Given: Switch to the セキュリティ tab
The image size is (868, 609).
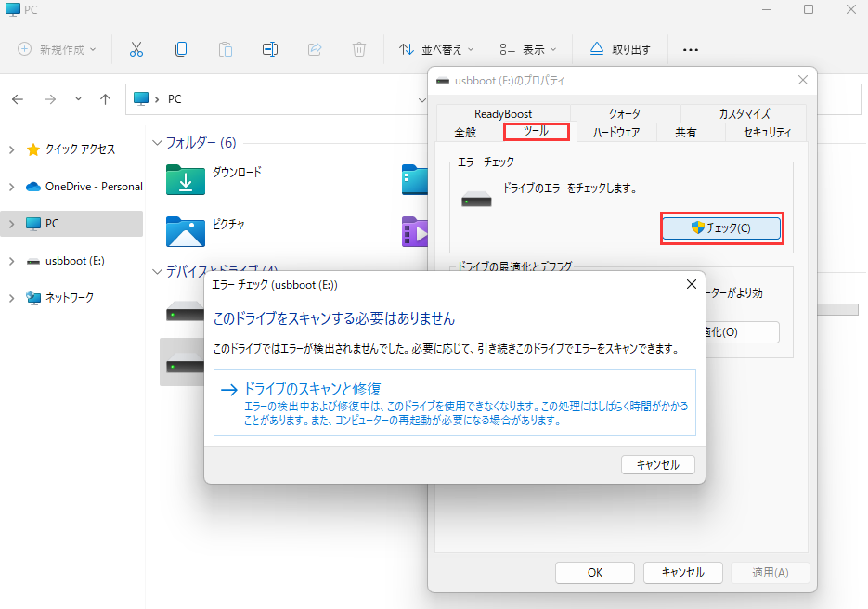Looking at the screenshot, I should [767, 133].
